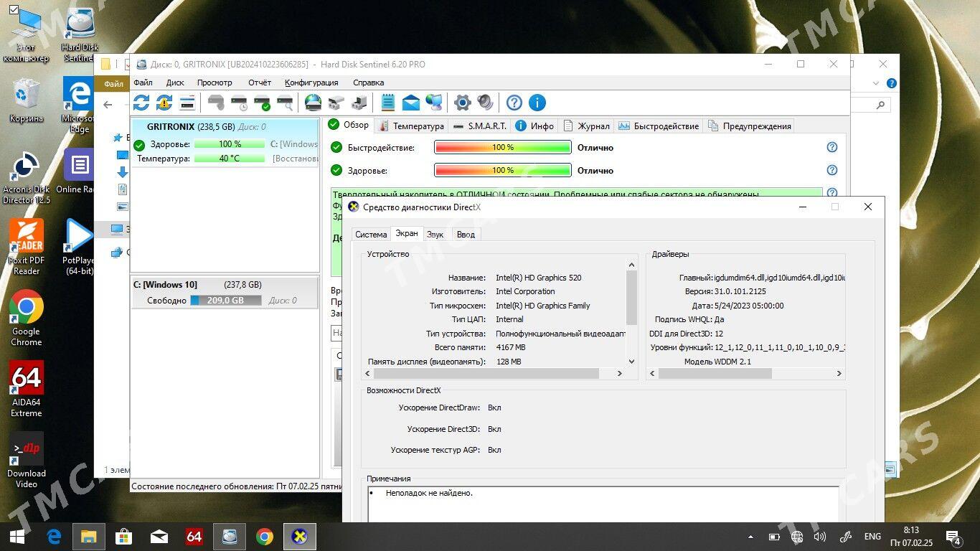Click the disk with clock test icon
Viewport: 980px width, 551px height.
(x=240, y=103)
